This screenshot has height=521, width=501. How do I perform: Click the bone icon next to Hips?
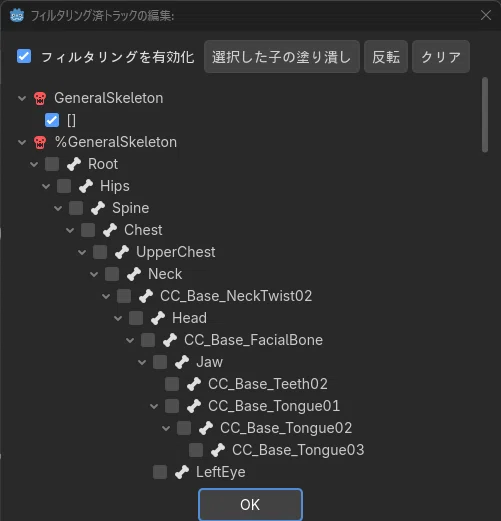tap(86, 186)
